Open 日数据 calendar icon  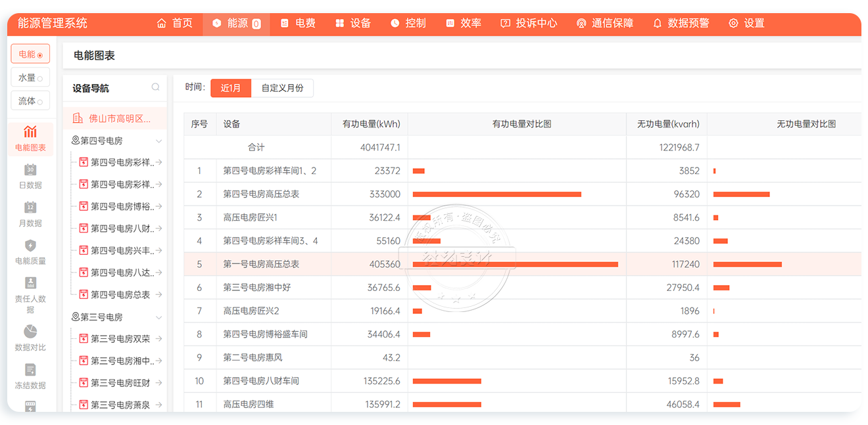click(x=30, y=169)
